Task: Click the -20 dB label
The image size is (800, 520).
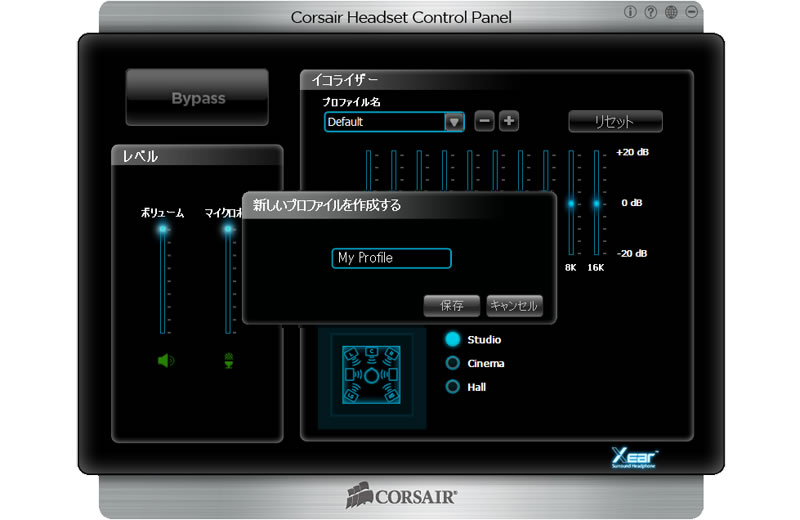Action: click(632, 253)
